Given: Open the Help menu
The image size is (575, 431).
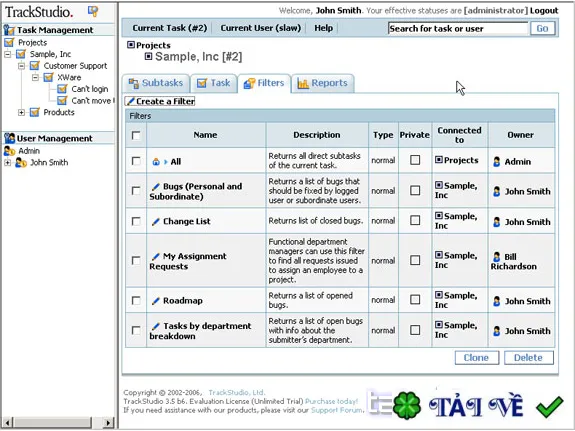Looking at the screenshot, I should pyautogui.click(x=323, y=28).
